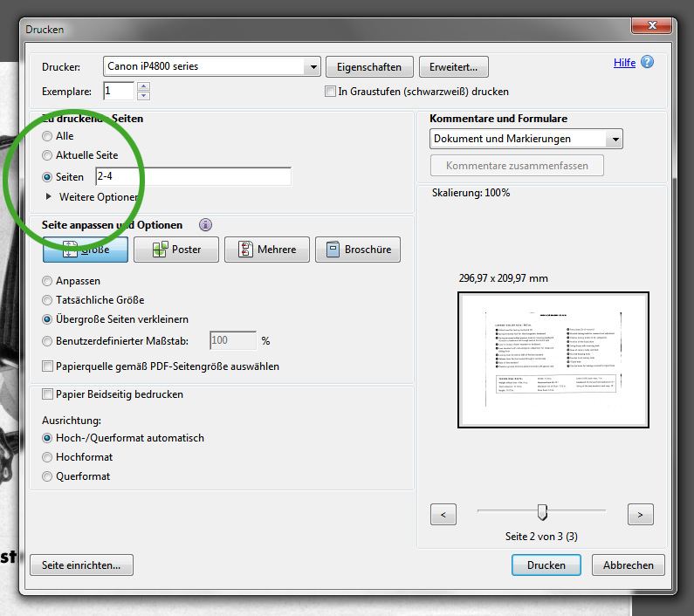
Task: Select the Mehrere pages layout button
Action: (x=266, y=250)
